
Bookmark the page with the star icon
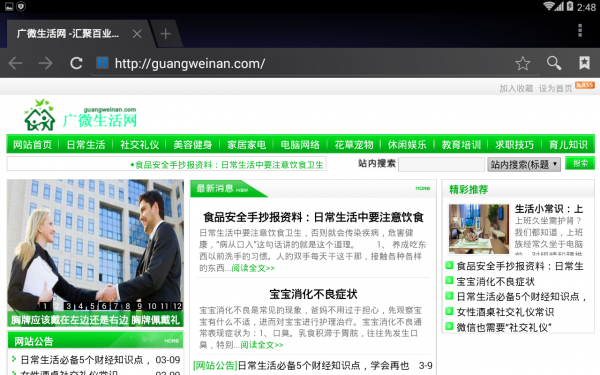(523, 63)
